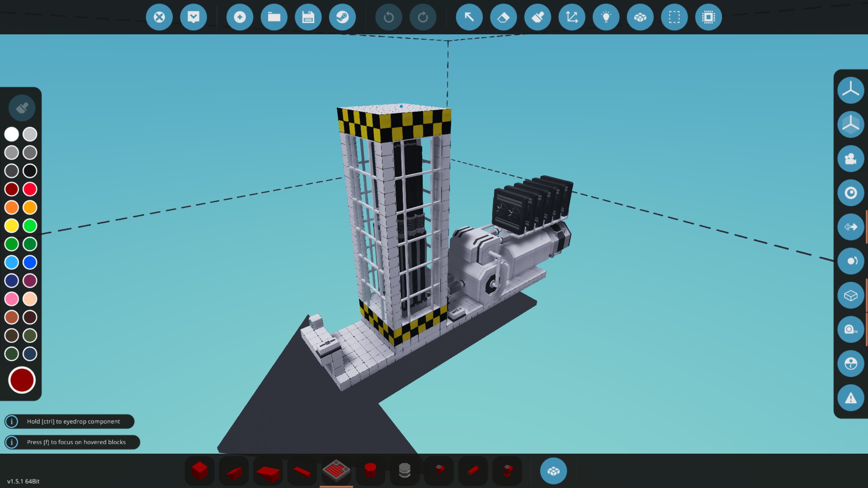This screenshot has height=488, width=868.
Task: Pick the bright yellow color swatch
Action: (x=12, y=225)
